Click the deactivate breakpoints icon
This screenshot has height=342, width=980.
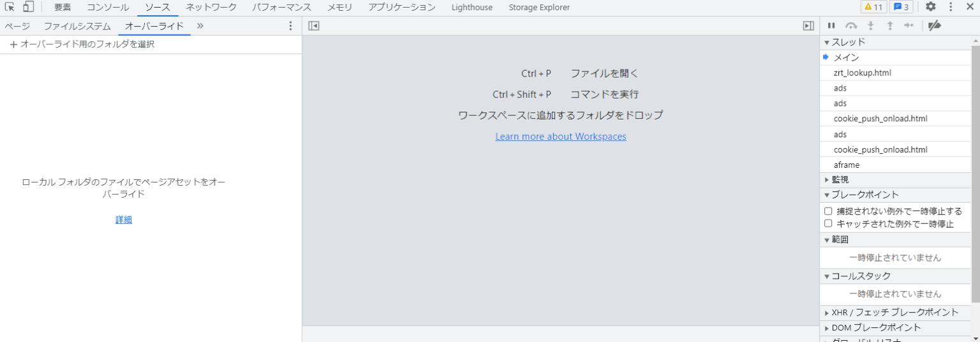(934, 26)
